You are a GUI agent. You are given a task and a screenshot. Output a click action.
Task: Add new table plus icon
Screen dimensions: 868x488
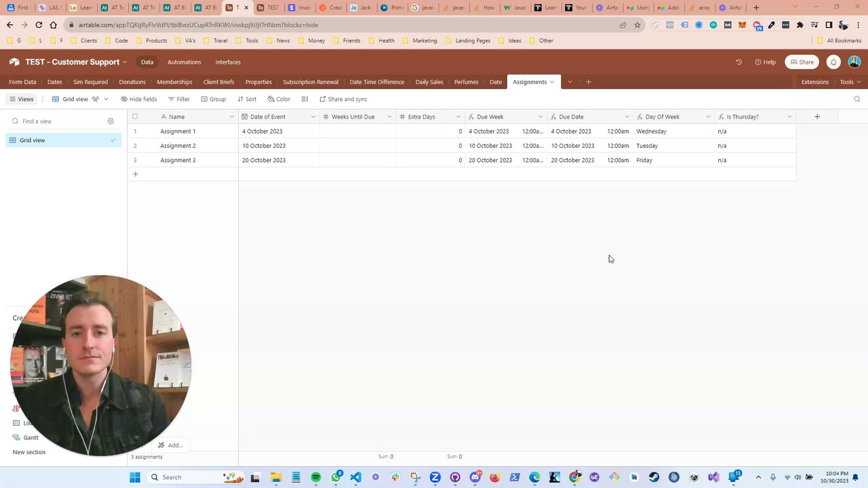pyautogui.click(x=588, y=82)
